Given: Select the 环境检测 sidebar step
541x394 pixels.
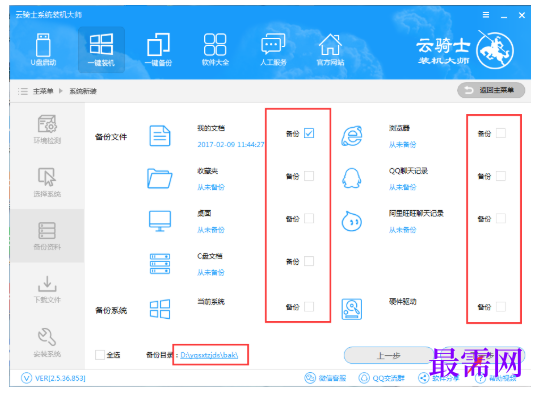Looking at the screenshot, I should coord(47,129).
